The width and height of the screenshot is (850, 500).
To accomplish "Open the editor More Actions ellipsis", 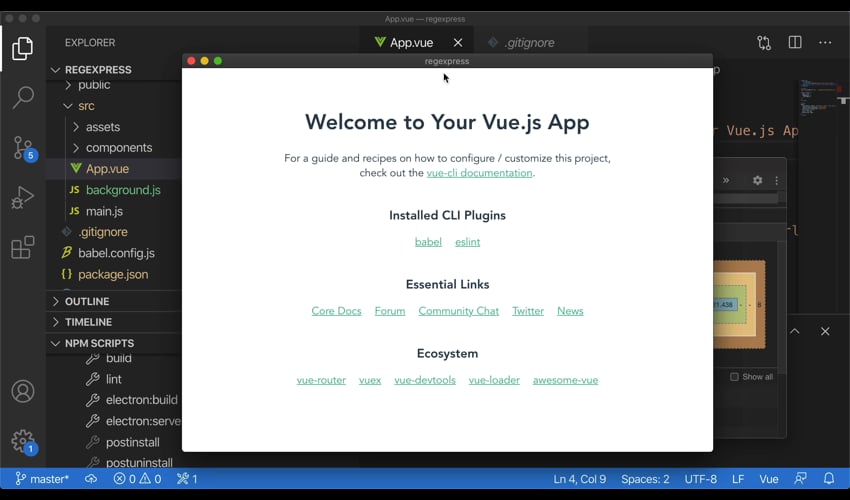I will pos(825,42).
